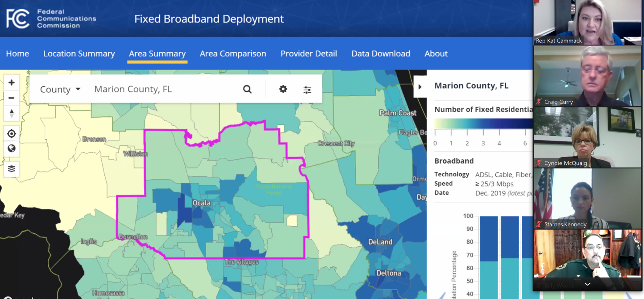The image size is (644, 299).
Task: Open the Location Summary tab
Action: click(x=79, y=54)
